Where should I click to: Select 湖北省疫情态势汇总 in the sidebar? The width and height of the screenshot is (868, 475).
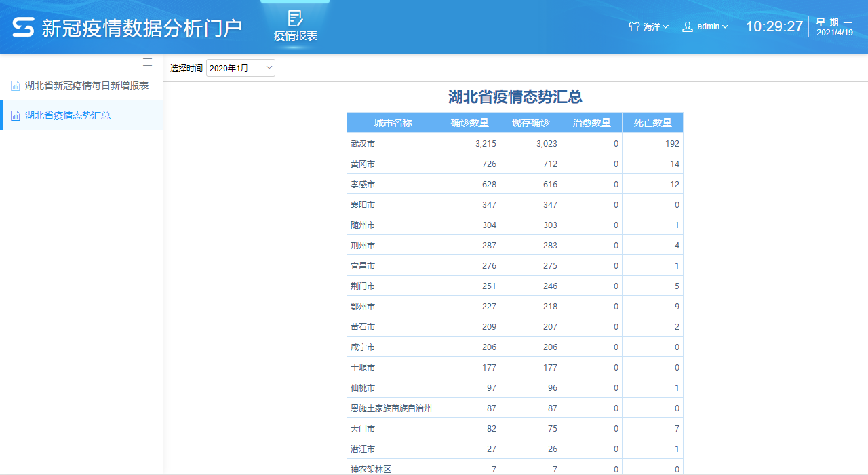click(68, 116)
